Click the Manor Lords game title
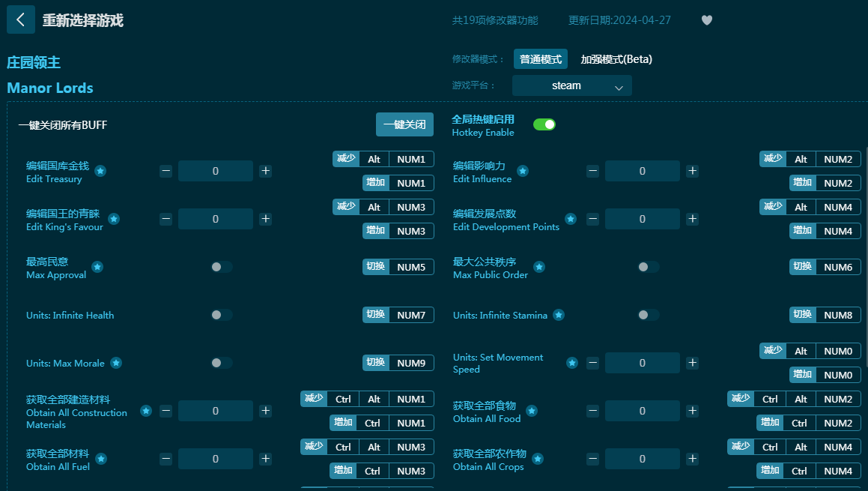Image resolution: width=868 pixels, height=491 pixels. tap(50, 88)
